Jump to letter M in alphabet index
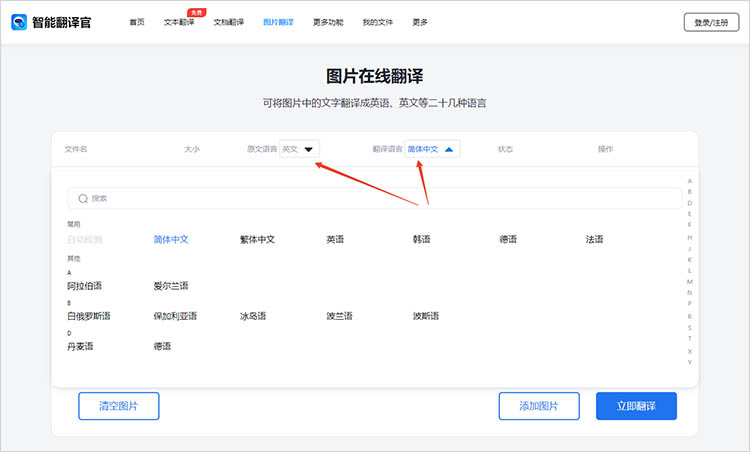This screenshot has width=750, height=452. point(690,282)
